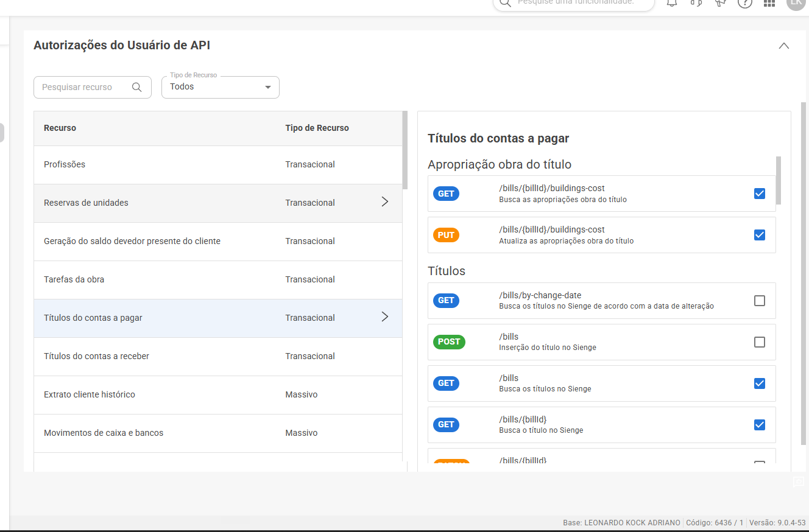Open the announcements megaphone icon
The width and height of the screenshot is (809, 532).
[x=721, y=3]
